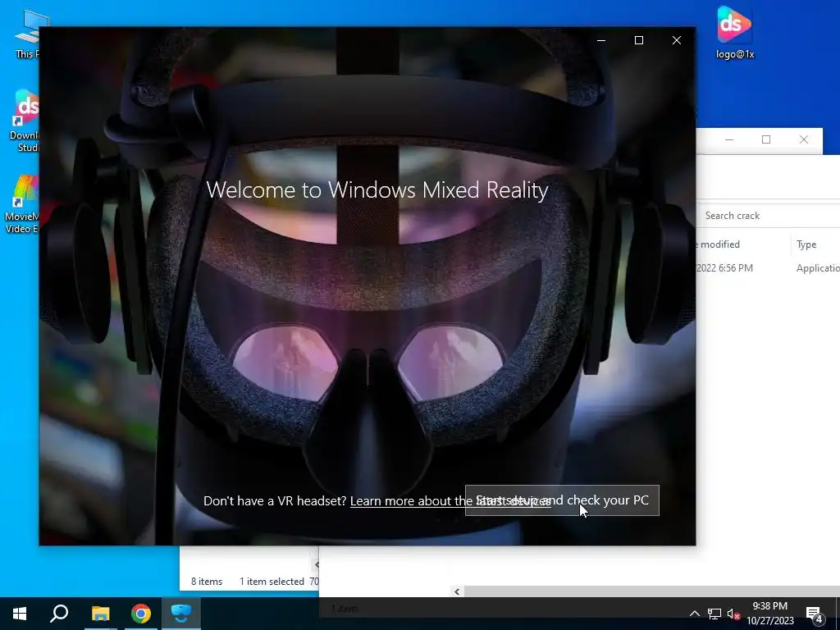This screenshot has height=630, width=840.
Task: Open File Explorer from the taskbar
Action: pos(100,614)
